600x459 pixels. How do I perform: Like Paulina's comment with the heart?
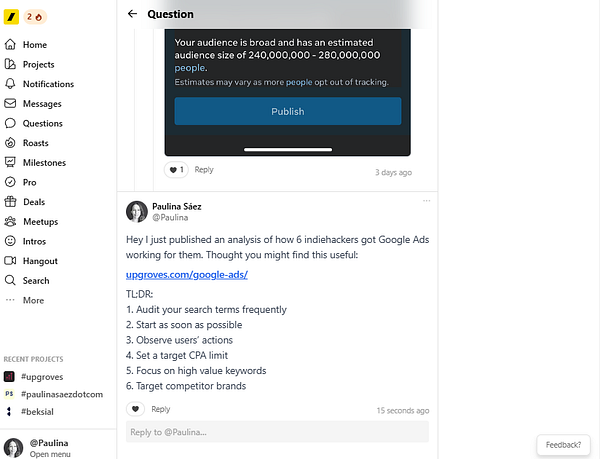click(136, 409)
